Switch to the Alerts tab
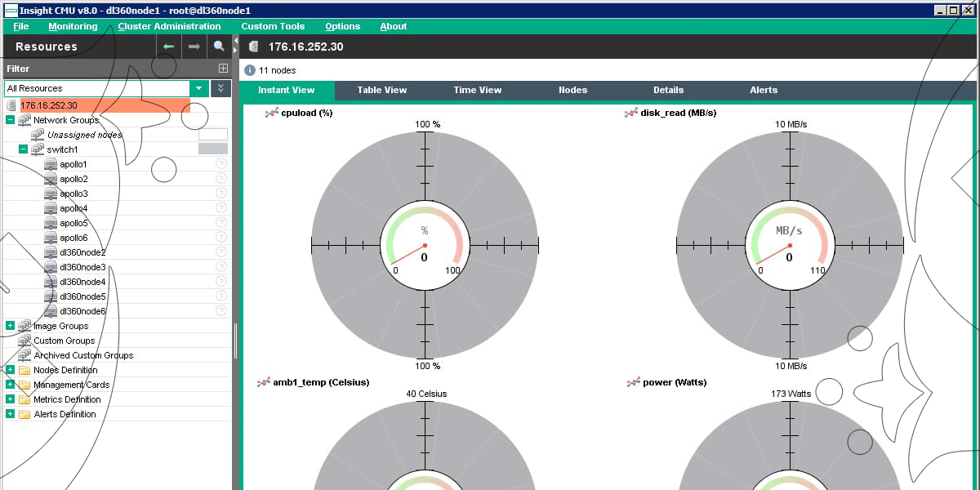Image resolution: width=980 pixels, height=490 pixels. [x=764, y=90]
